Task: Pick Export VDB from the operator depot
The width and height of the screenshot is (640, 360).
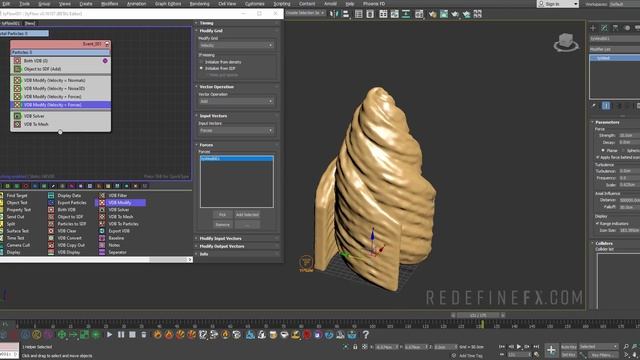Action: [115, 231]
